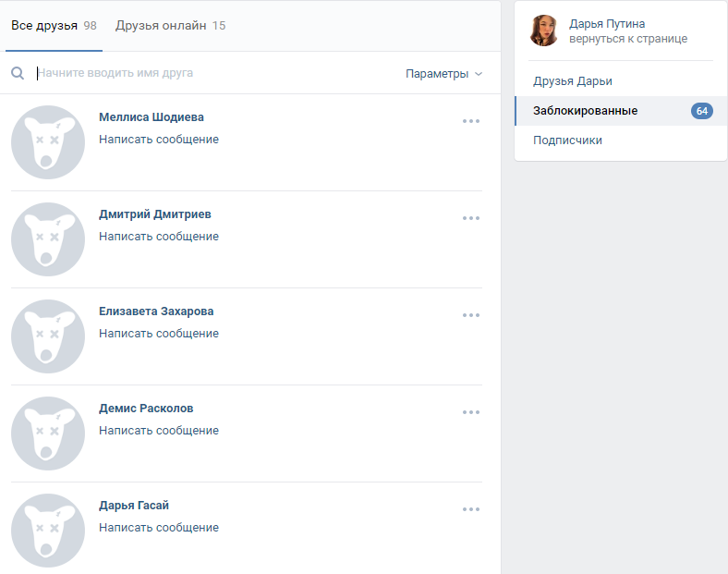728x574 pixels.
Task: Switch to Друзья онлайн tab
Action: 170,26
